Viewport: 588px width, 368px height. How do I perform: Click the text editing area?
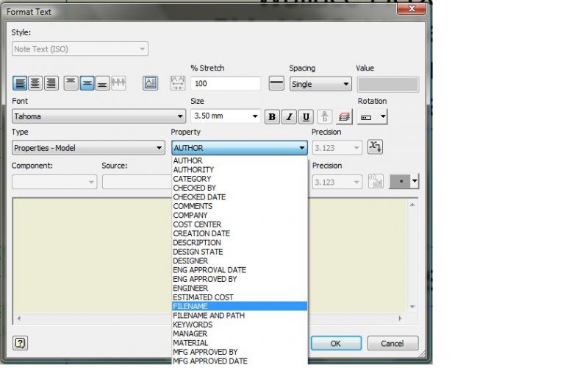pyautogui.click(x=92, y=255)
